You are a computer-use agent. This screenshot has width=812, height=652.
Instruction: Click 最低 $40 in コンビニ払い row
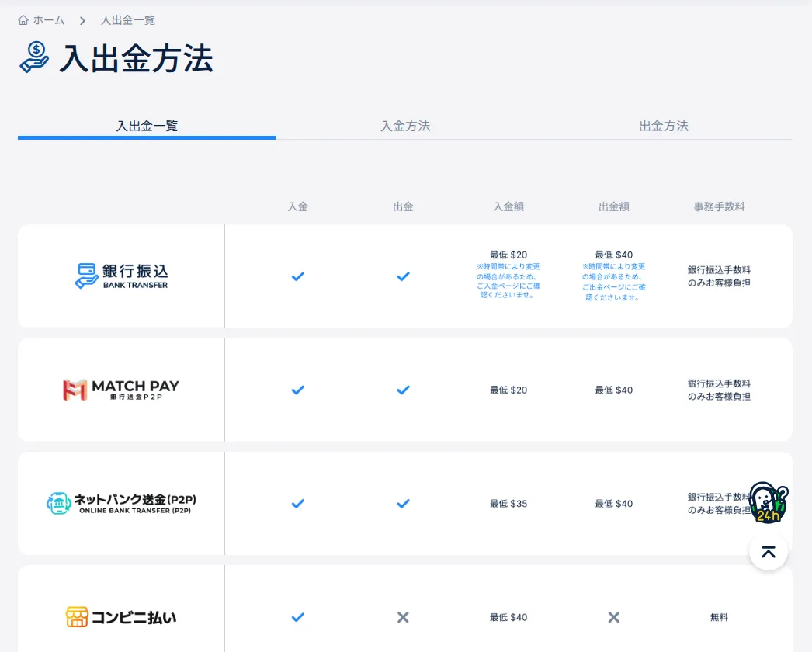[x=508, y=617]
